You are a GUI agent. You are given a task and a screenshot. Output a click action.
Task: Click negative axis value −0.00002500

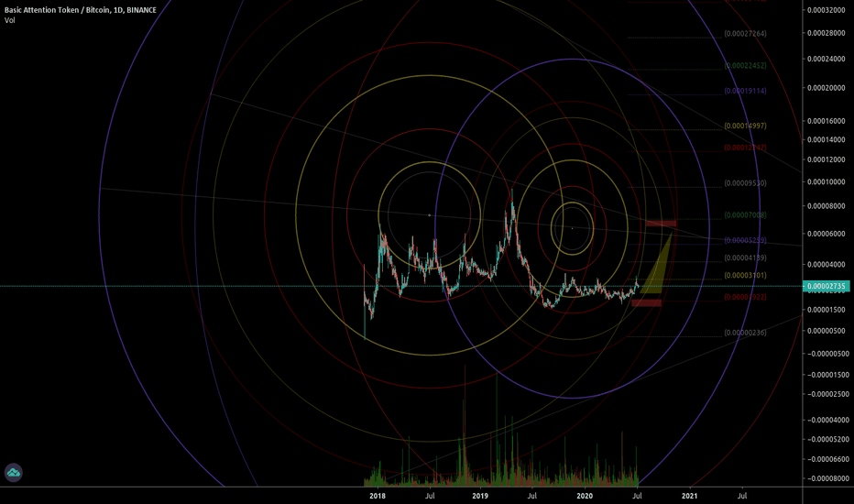827,394
